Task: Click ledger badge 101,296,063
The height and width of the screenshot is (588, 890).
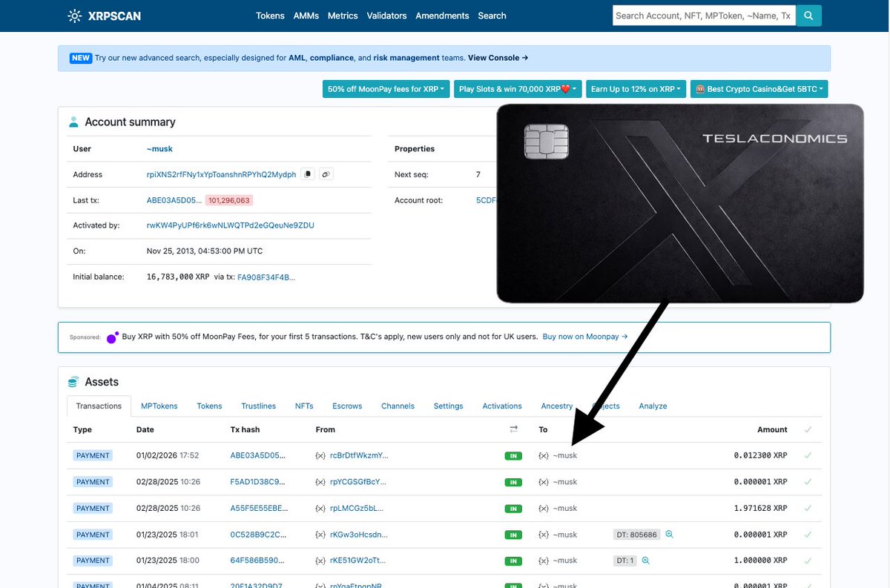Action: tap(229, 200)
